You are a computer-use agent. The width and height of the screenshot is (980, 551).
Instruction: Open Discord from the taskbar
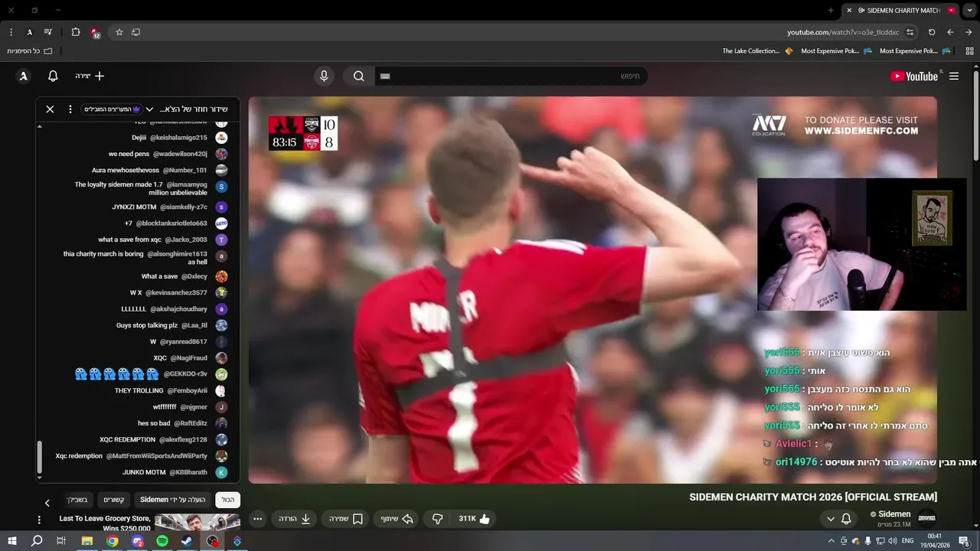click(x=138, y=541)
